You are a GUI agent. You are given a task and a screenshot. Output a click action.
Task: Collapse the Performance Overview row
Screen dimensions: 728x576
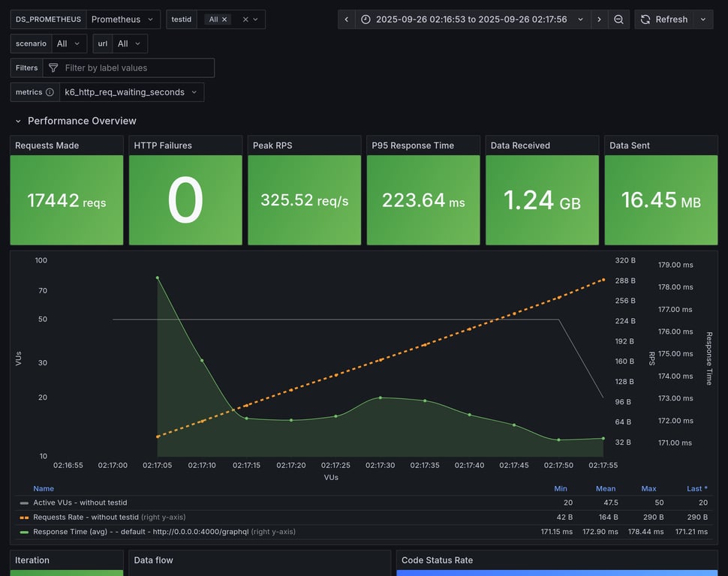coord(20,121)
